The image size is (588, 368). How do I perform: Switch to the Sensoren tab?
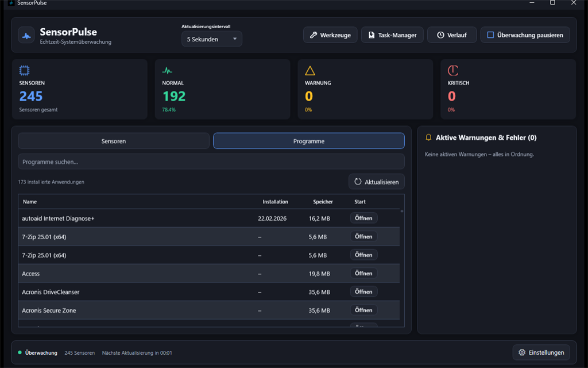click(x=114, y=141)
